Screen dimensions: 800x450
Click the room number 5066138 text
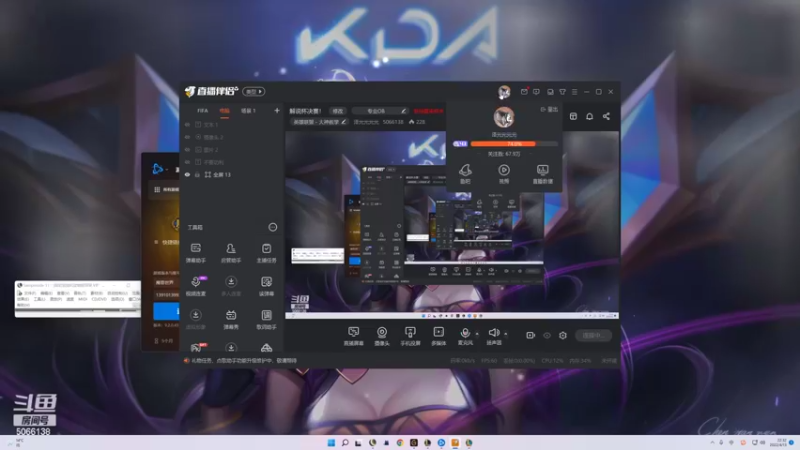(x=393, y=122)
